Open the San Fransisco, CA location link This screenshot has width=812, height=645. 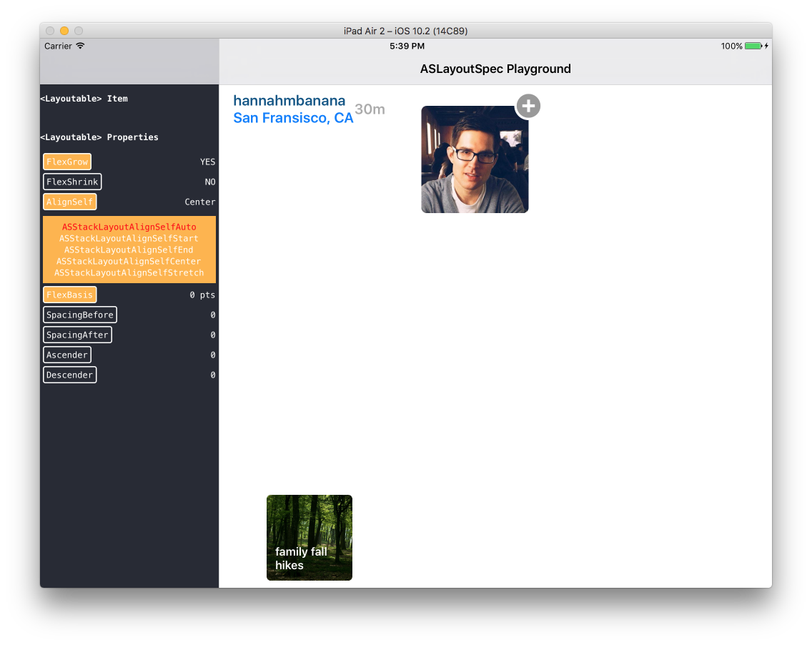point(293,118)
